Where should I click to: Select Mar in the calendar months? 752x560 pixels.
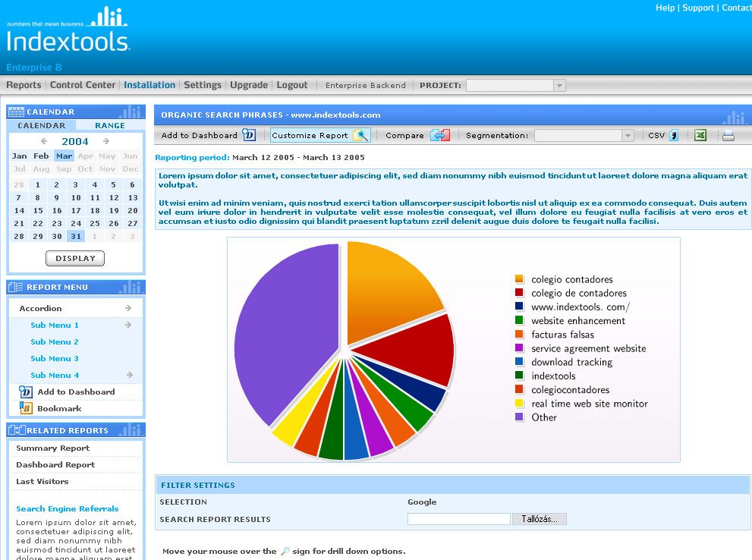click(64, 156)
